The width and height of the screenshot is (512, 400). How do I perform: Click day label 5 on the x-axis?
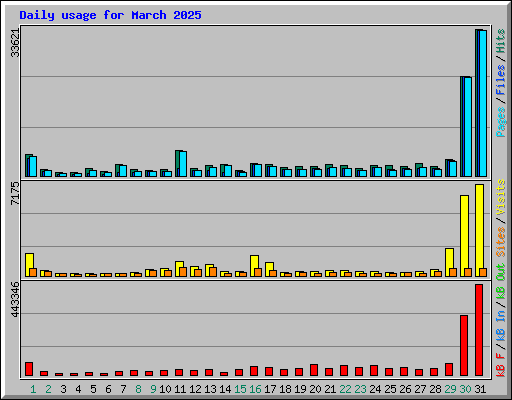pyautogui.click(x=93, y=389)
